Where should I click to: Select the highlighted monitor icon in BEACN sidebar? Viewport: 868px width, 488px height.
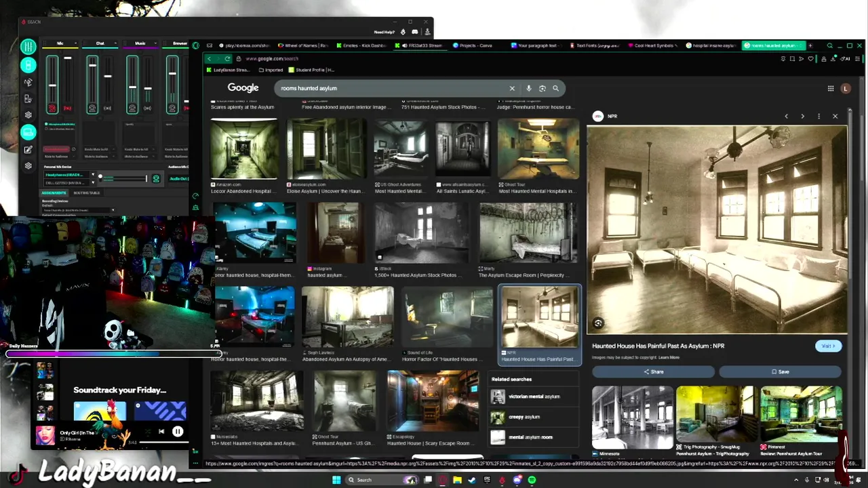tap(28, 132)
